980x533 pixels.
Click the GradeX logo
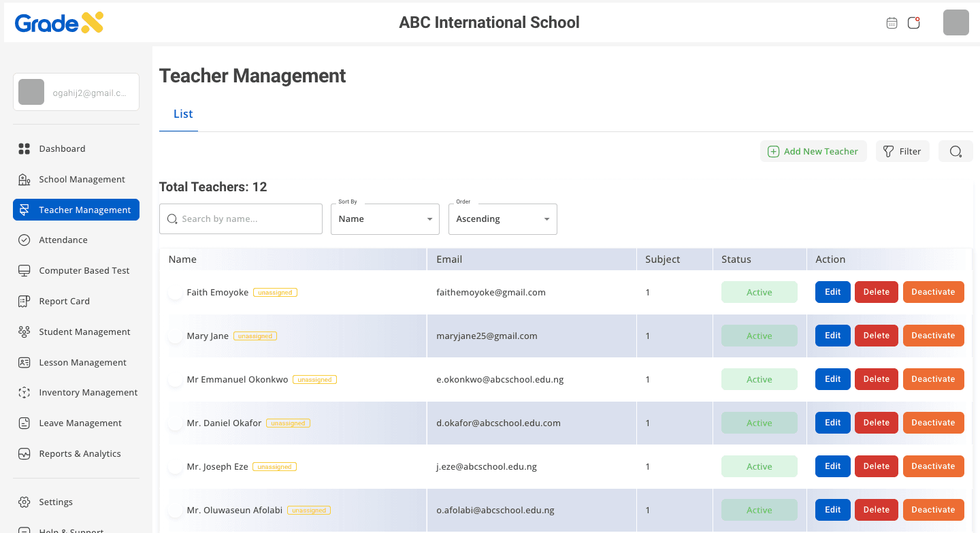(x=58, y=22)
